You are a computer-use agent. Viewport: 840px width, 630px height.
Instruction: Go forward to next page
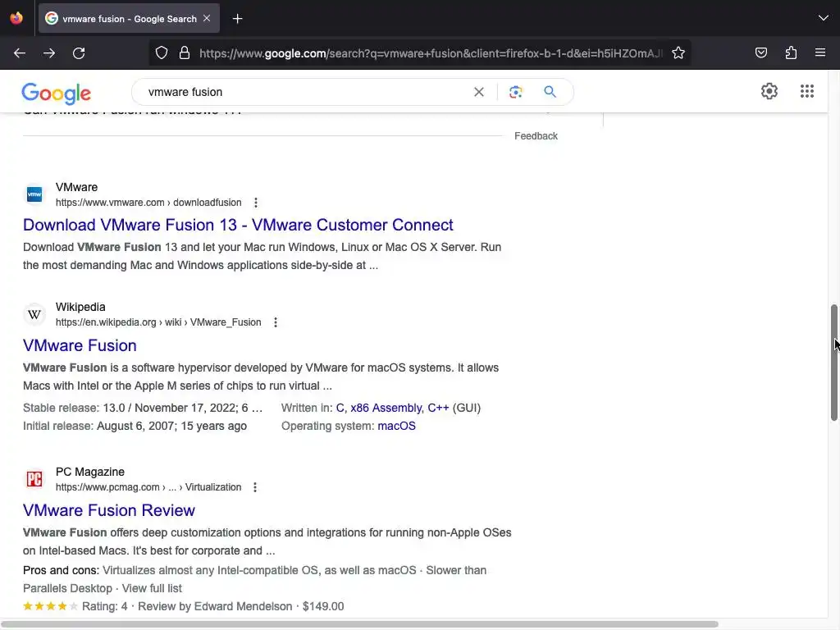pyautogui.click(x=48, y=53)
